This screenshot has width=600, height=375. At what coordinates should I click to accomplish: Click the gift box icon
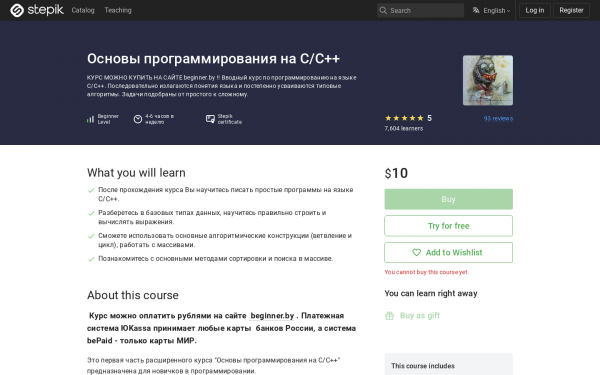(x=390, y=316)
